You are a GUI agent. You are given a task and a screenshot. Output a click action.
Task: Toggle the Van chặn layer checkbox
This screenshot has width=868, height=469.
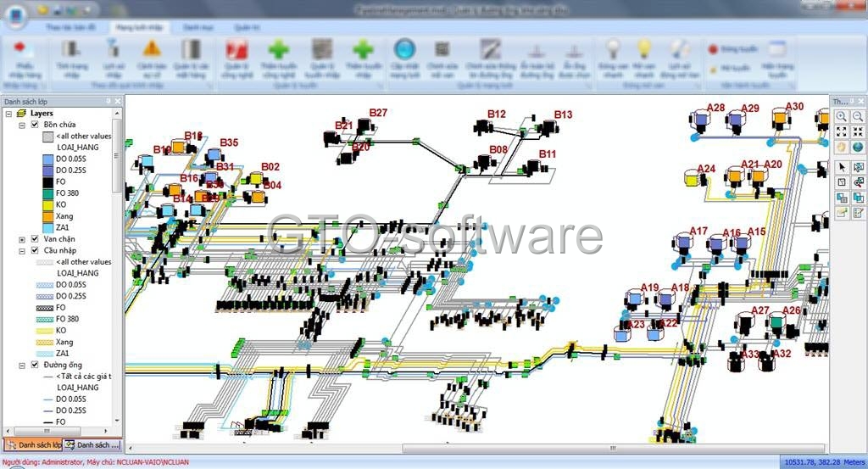click(x=34, y=238)
